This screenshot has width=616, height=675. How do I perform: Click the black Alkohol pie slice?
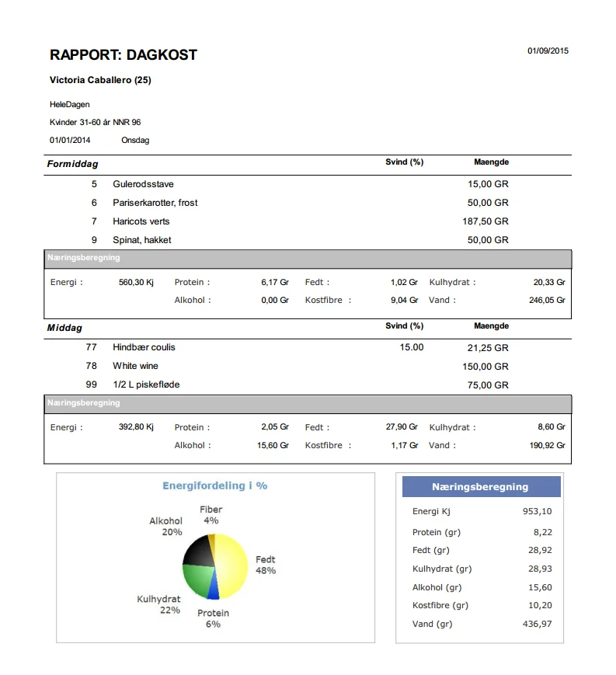click(x=198, y=552)
